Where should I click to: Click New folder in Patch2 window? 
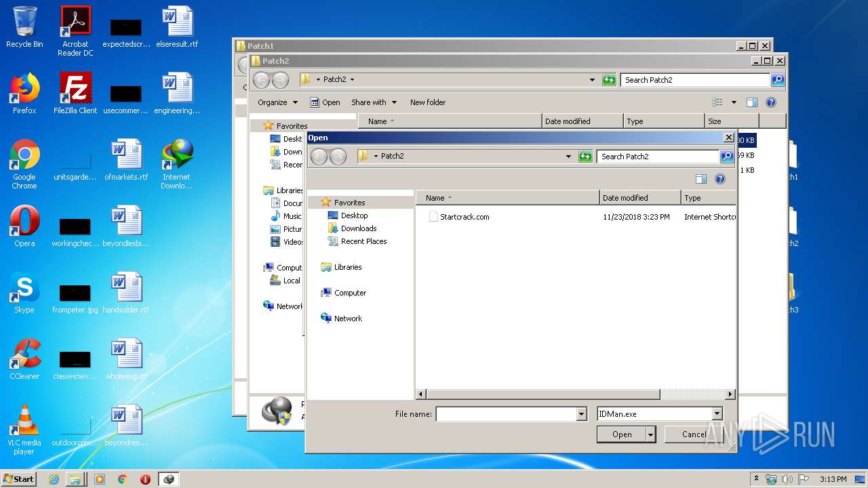428,102
